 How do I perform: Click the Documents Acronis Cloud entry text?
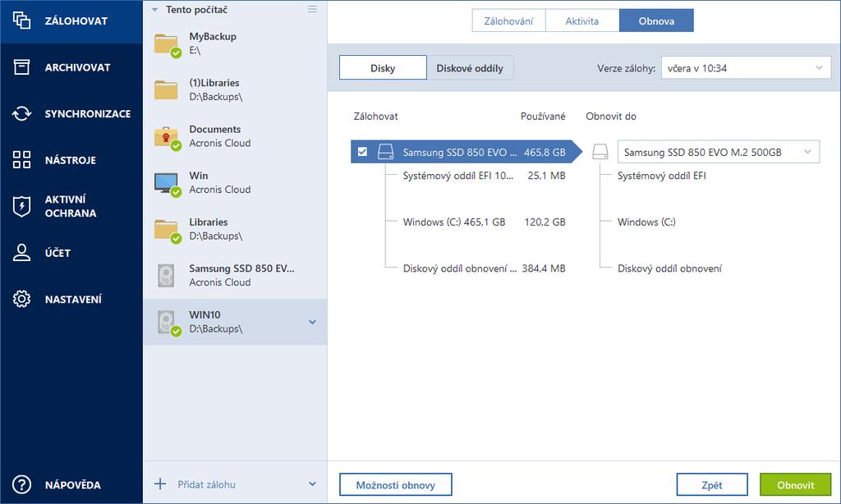click(x=220, y=136)
